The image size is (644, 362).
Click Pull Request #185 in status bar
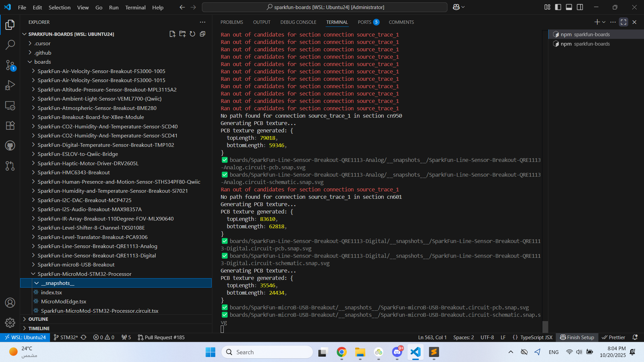[x=161, y=337]
